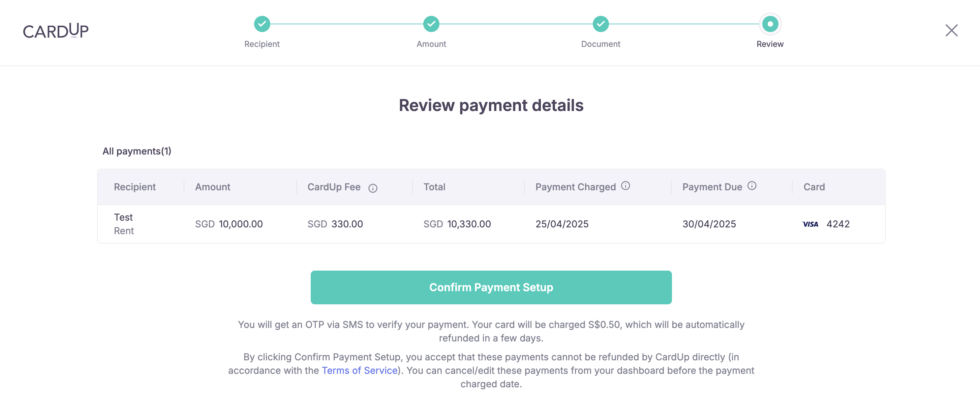This screenshot has height=415, width=980.
Task: Click the Recipient step checkmark circle
Action: coord(262,24)
